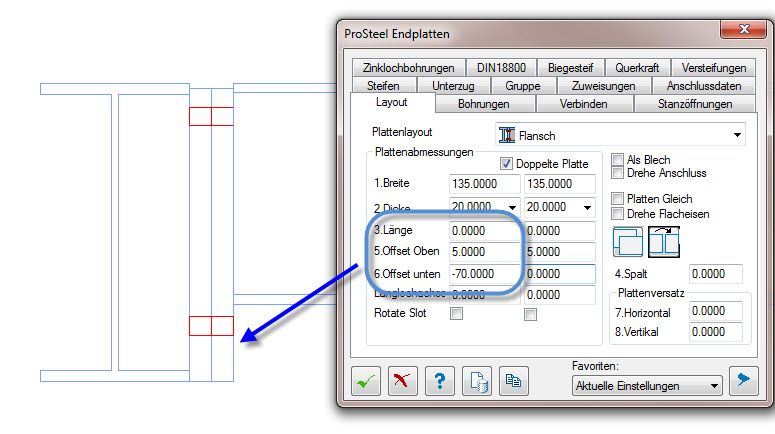
Task: Switch to the Stanzöffnungen tab
Action: (695, 104)
